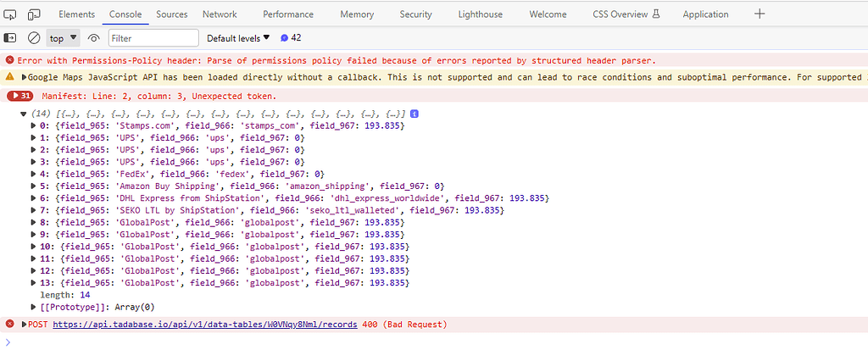Screen dimensions: 868x350
Task: Expand array item 6 DHL Express
Action: pyautogui.click(x=34, y=198)
